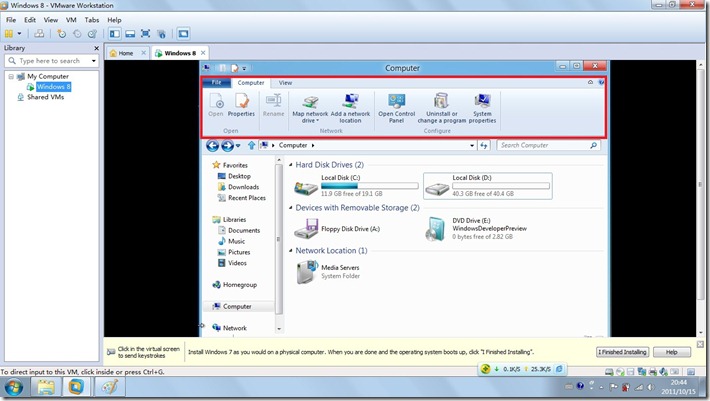
Task: Select Media Servers system folder
Action: [328, 272]
